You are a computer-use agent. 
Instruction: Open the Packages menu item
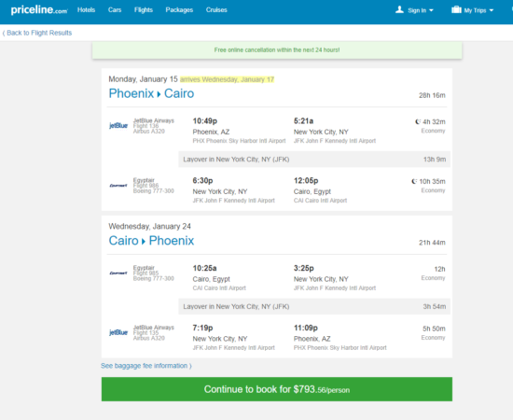tap(179, 10)
